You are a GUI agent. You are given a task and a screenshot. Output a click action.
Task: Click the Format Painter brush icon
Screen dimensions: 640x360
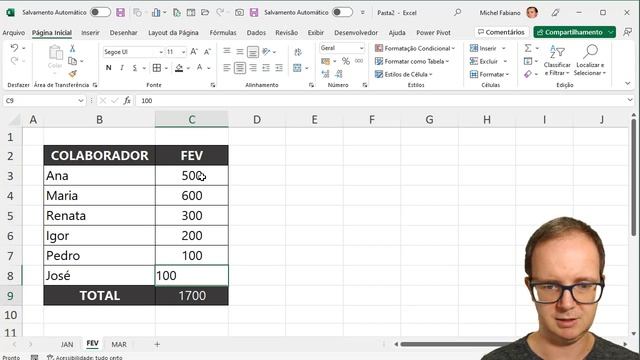[73, 74]
